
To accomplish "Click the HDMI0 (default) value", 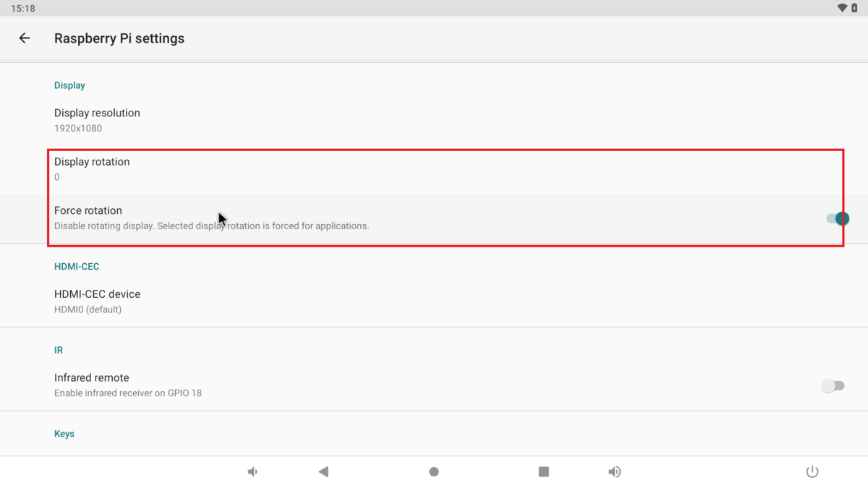I will point(88,309).
